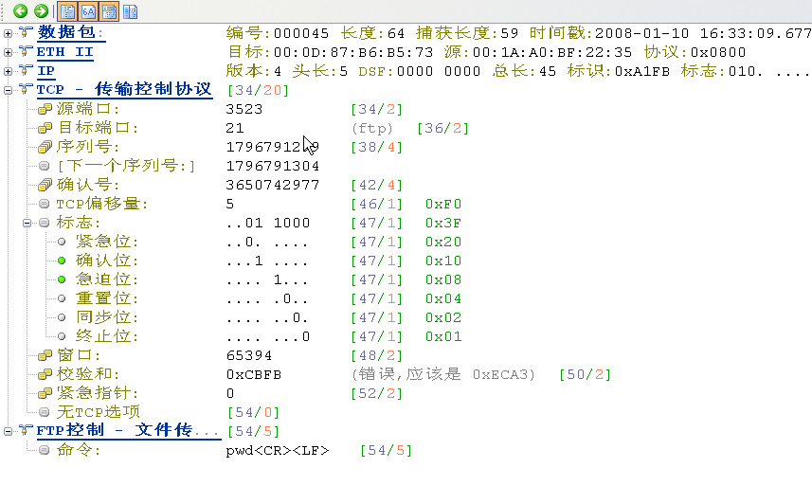812x504 pixels.
Task: Click the split-pane layout toolbar icon
Action: click(x=130, y=11)
